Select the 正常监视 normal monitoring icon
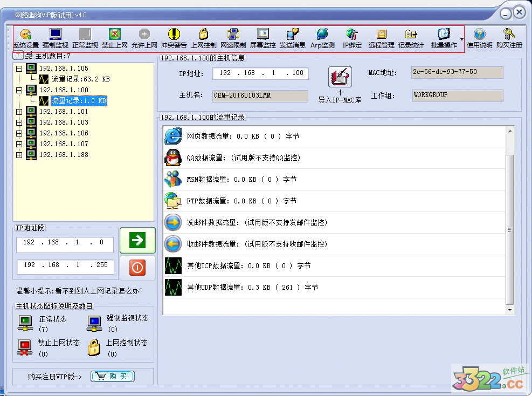The image size is (532, 396). click(85, 38)
